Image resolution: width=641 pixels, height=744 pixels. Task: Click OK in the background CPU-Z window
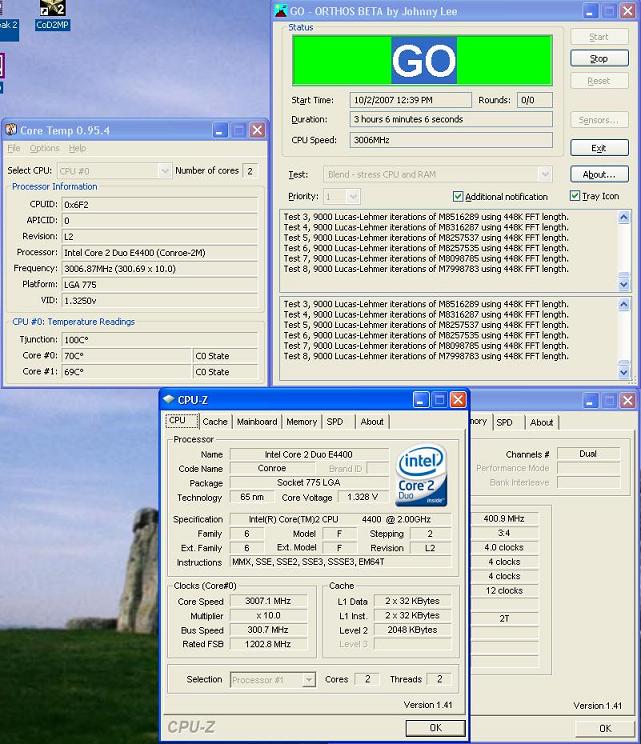[605, 728]
